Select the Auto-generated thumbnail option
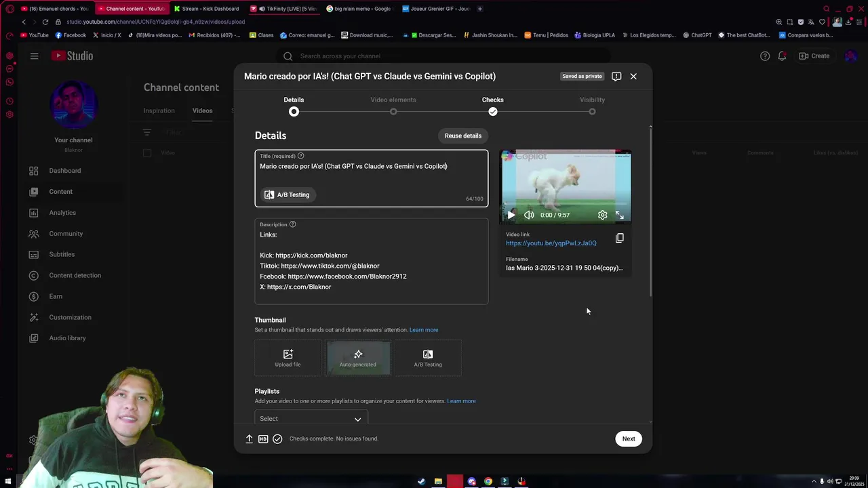 tap(358, 358)
